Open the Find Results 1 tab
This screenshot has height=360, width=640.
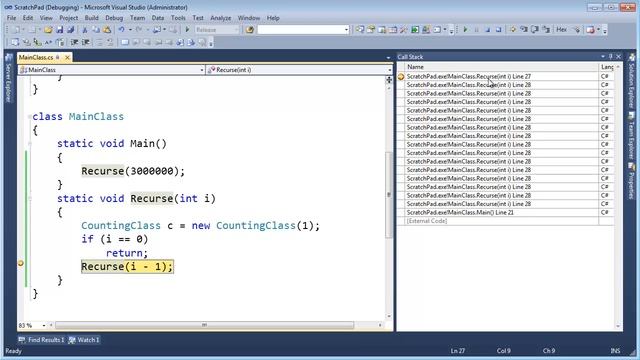41,340
